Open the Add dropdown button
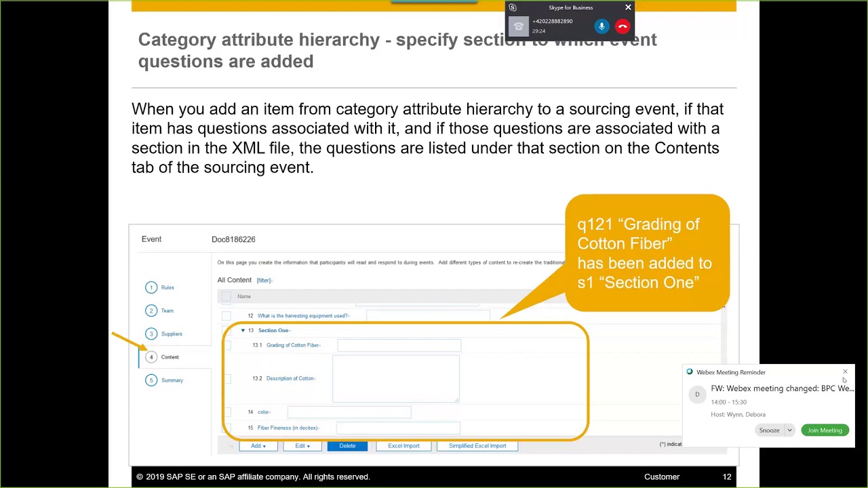The height and width of the screenshot is (488, 868). pyautogui.click(x=258, y=446)
